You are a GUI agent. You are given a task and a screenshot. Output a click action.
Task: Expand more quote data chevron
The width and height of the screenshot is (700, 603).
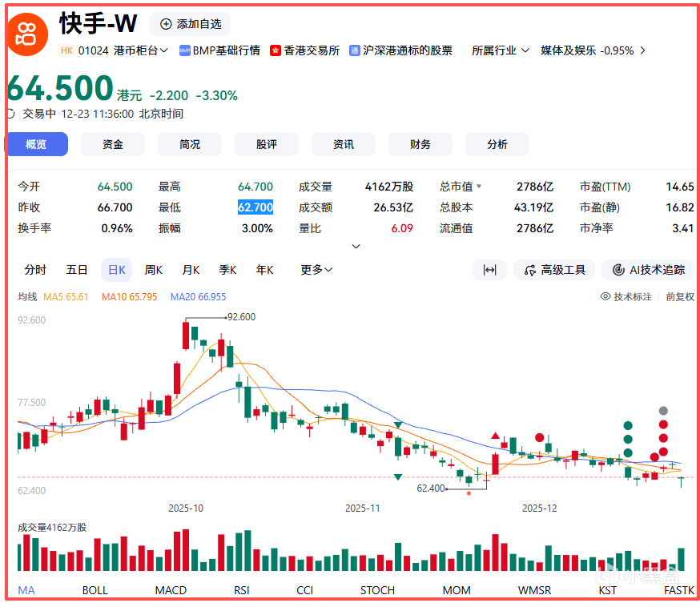click(x=356, y=247)
